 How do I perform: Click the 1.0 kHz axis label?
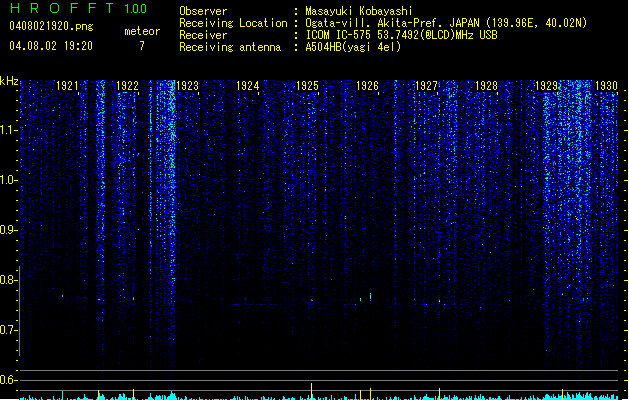[8, 180]
